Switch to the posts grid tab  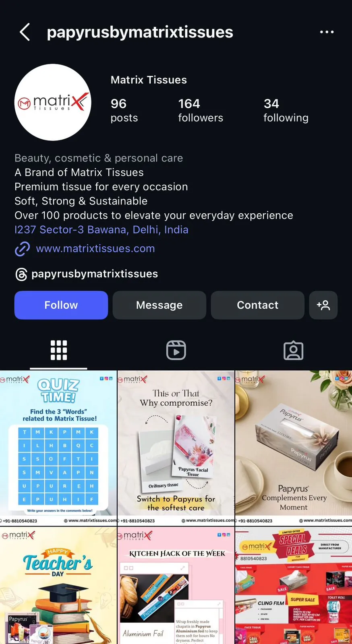[59, 350]
